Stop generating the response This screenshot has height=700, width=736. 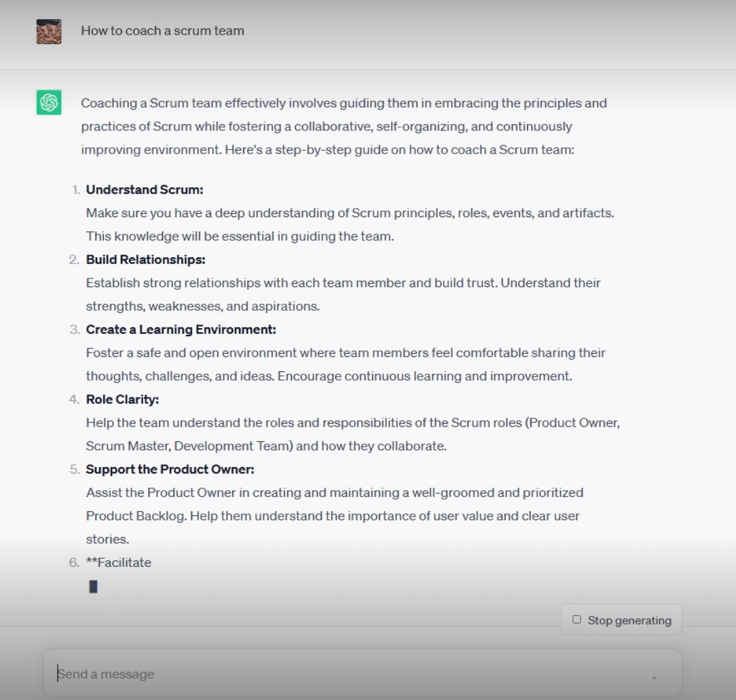621,620
